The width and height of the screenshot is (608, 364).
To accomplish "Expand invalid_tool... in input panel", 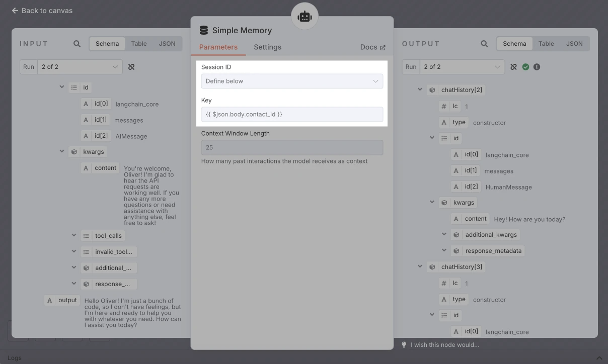I will (74, 251).
